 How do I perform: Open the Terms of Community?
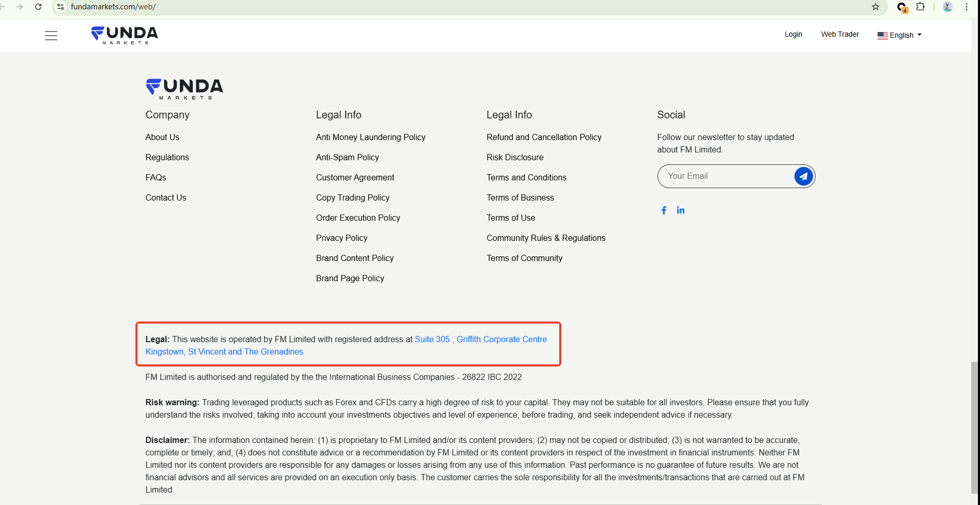[x=525, y=258]
